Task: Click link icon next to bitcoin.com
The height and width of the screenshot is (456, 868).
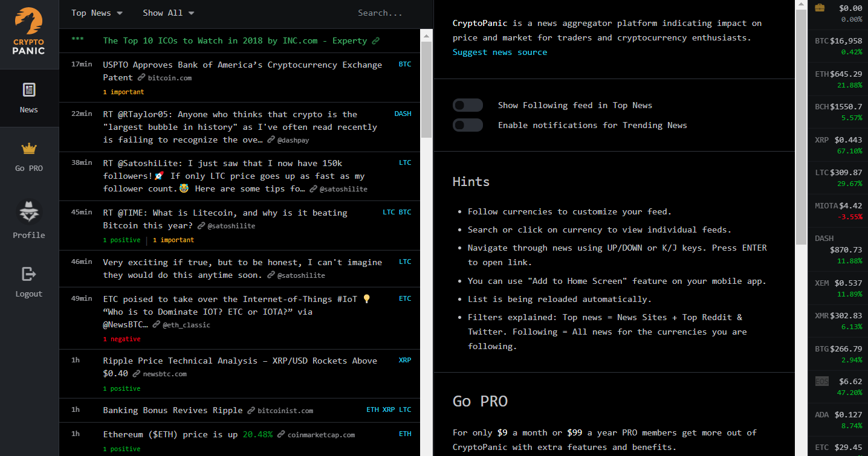Action: point(141,78)
